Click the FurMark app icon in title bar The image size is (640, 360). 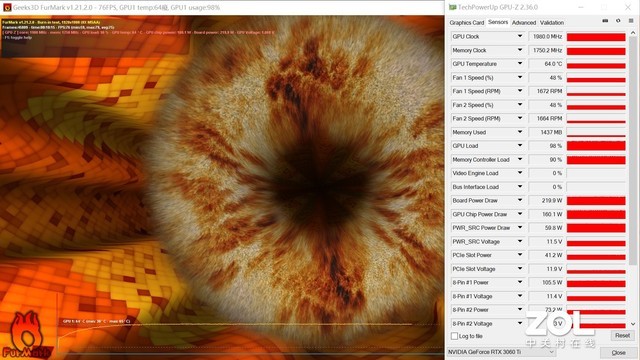(x=7, y=7)
